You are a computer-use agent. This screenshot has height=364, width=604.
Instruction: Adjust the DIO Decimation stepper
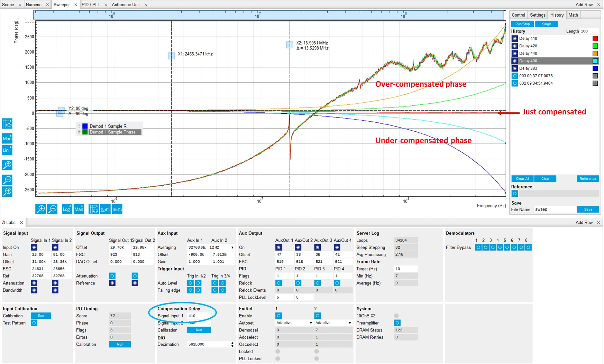pyautogui.click(x=232, y=344)
